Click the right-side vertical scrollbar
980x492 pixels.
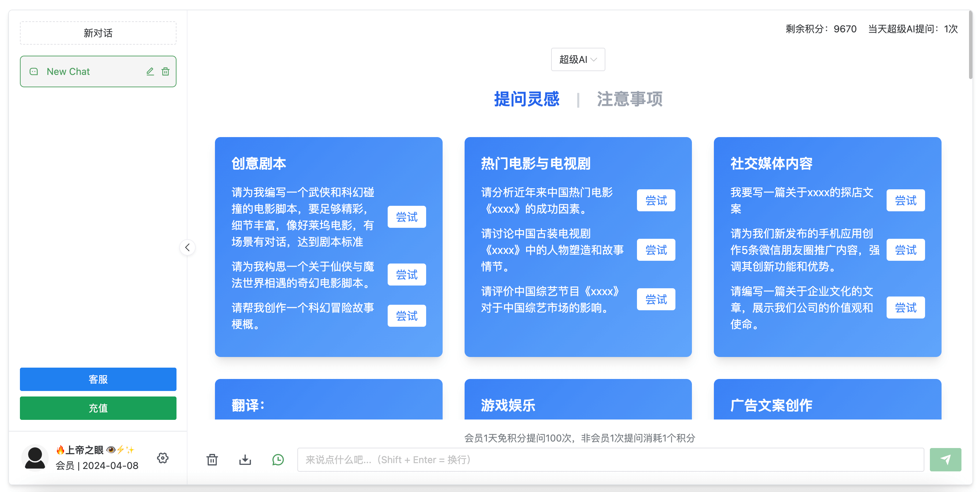coord(970,46)
